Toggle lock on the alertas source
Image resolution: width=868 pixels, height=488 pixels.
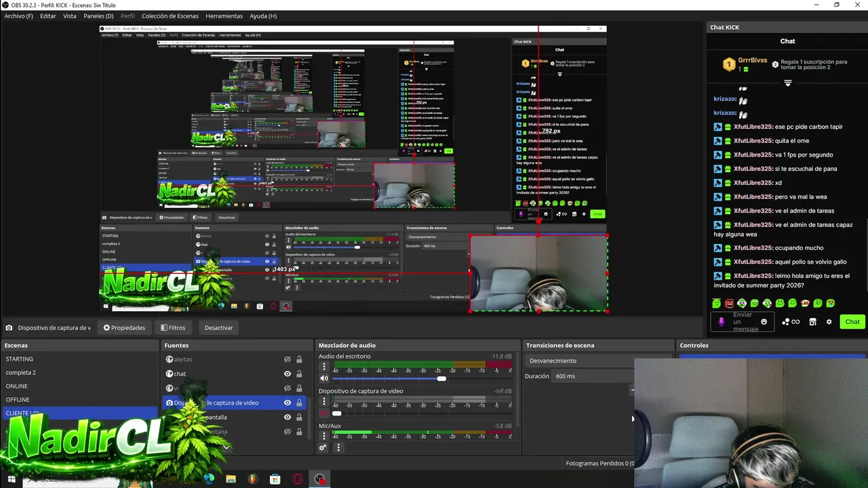point(299,359)
